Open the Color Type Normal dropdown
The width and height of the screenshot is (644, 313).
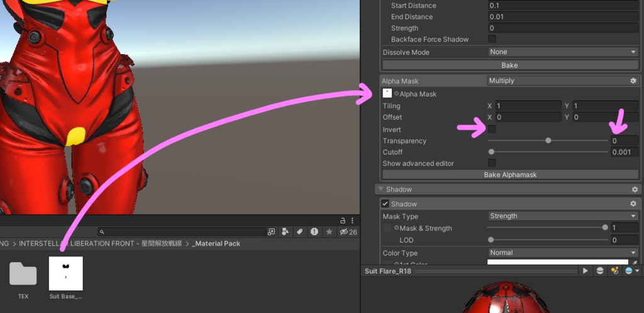(x=563, y=253)
